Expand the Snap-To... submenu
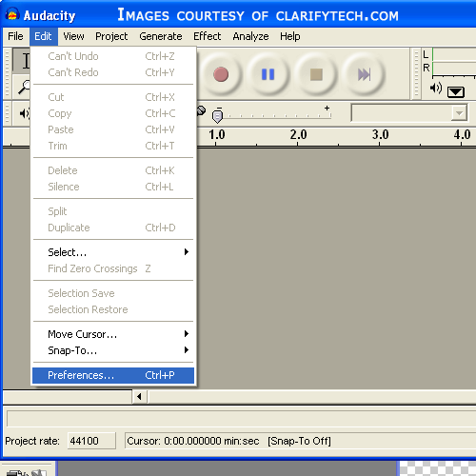 click(x=113, y=350)
